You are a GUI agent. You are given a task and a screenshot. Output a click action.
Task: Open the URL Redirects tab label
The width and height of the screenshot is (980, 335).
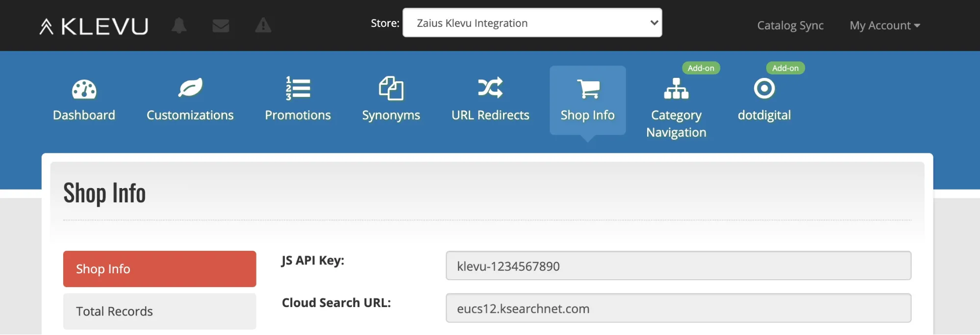pyautogui.click(x=490, y=115)
